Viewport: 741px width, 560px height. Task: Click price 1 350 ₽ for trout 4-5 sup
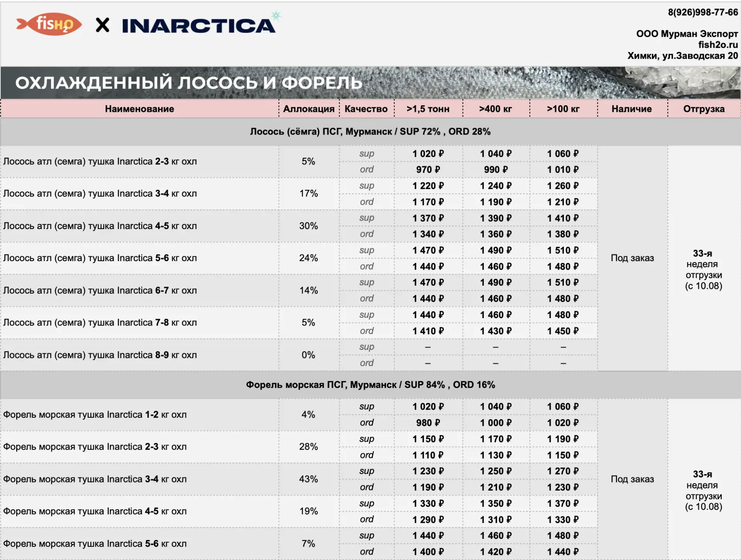pyautogui.click(x=496, y=503)
